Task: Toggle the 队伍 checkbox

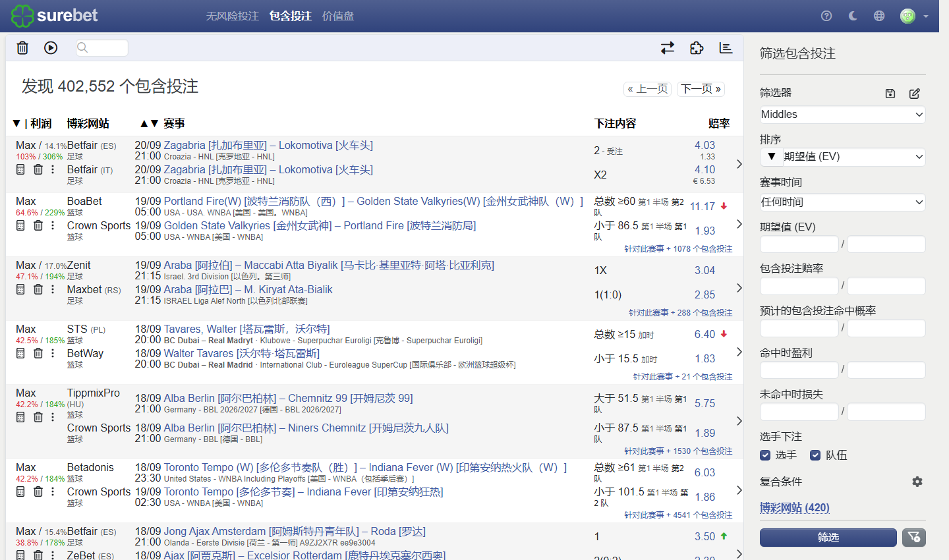Action: pos(815,455)
